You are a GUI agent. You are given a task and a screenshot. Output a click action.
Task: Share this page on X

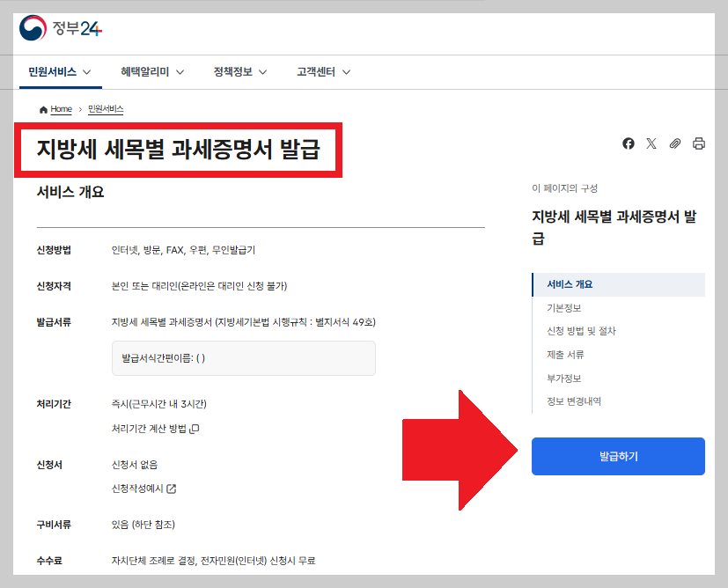(651, 143)
